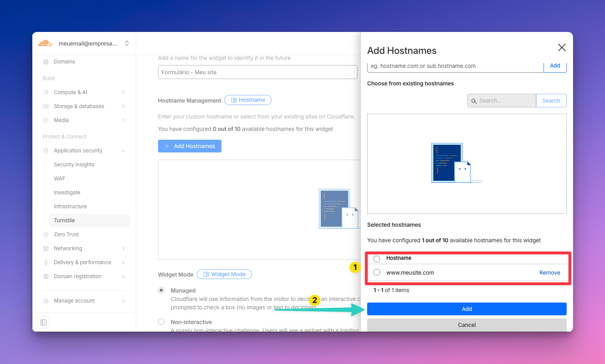Click the magnifier icon in search field
This screenshot has width=605, height=364.
474,101
